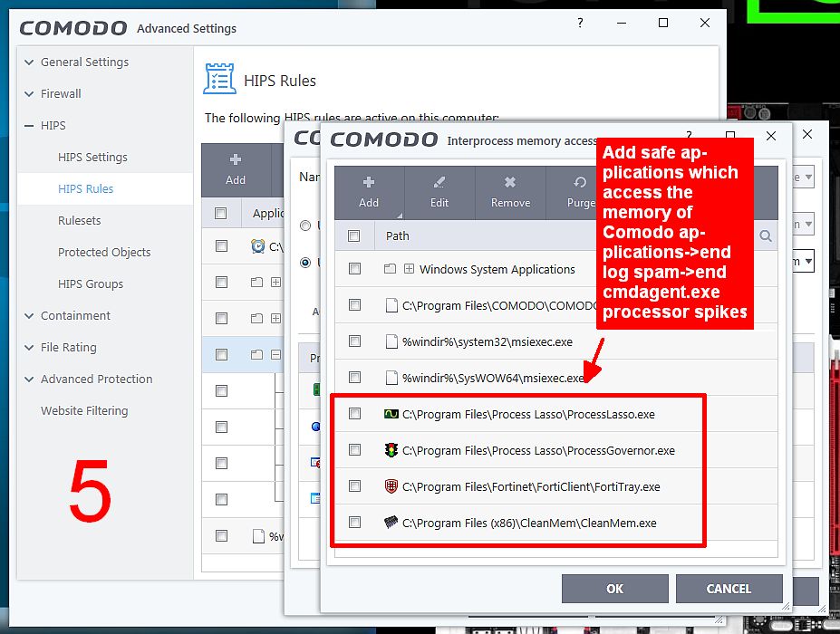Check the system32 msiexec.exe checkbox
The image size is (840, 634).
pos(354,341)
